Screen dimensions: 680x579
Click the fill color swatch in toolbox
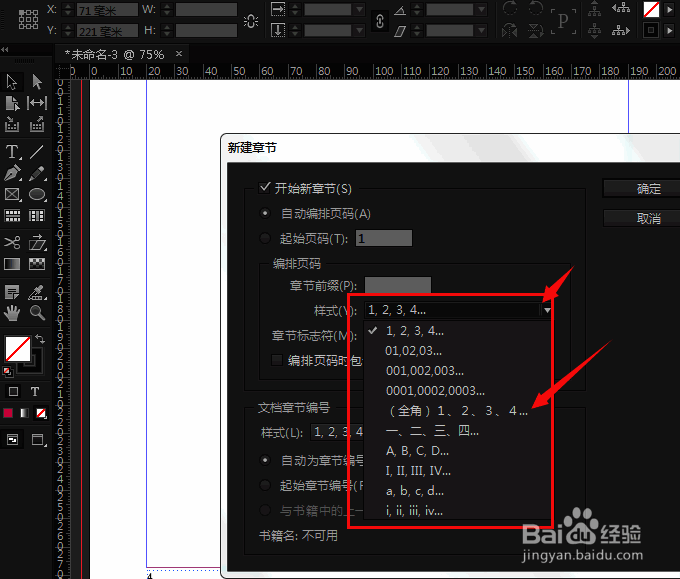pyautogui.click(x=17, y=348)
